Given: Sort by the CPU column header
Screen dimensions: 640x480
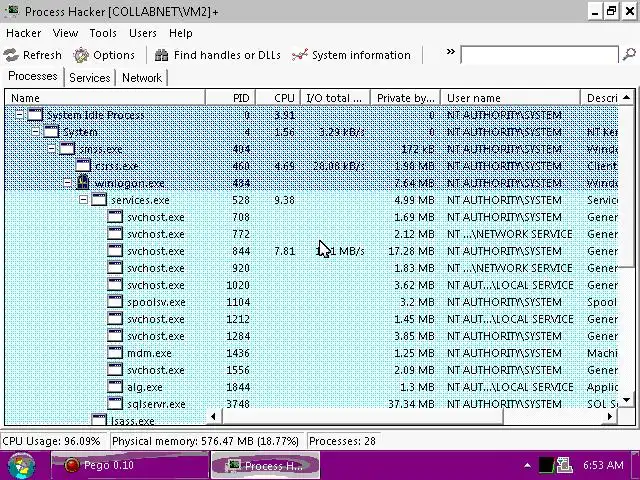Looking at the screenshot, I should [x=278, y=98].
